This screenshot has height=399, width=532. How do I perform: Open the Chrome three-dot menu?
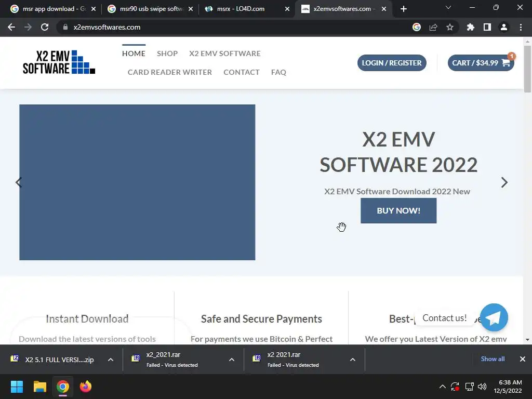click(521, 27)
